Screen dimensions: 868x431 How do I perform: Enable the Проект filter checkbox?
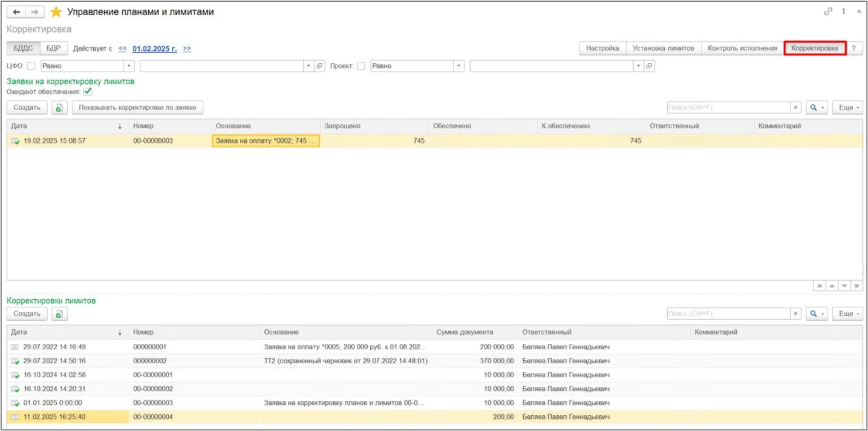point(361,66)
